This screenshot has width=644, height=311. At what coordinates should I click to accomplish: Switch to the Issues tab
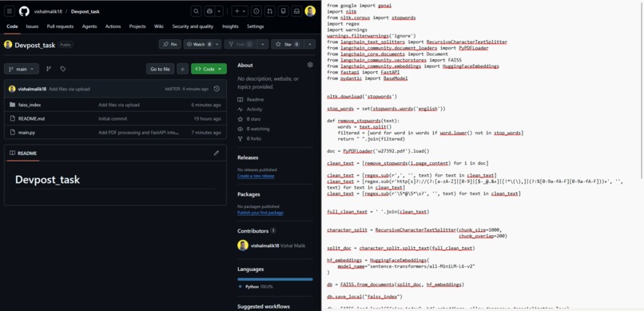coord(32,26)
